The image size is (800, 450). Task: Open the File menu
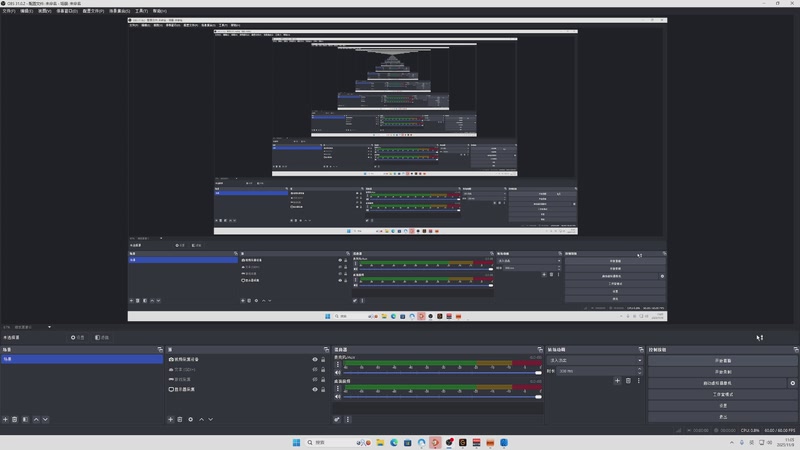(x=9, y=11)
